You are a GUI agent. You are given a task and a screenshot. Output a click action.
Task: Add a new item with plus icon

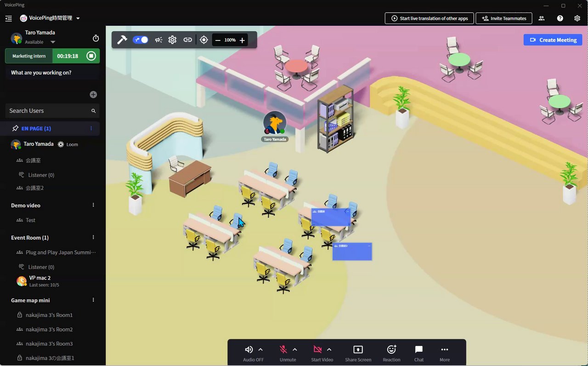93,94
